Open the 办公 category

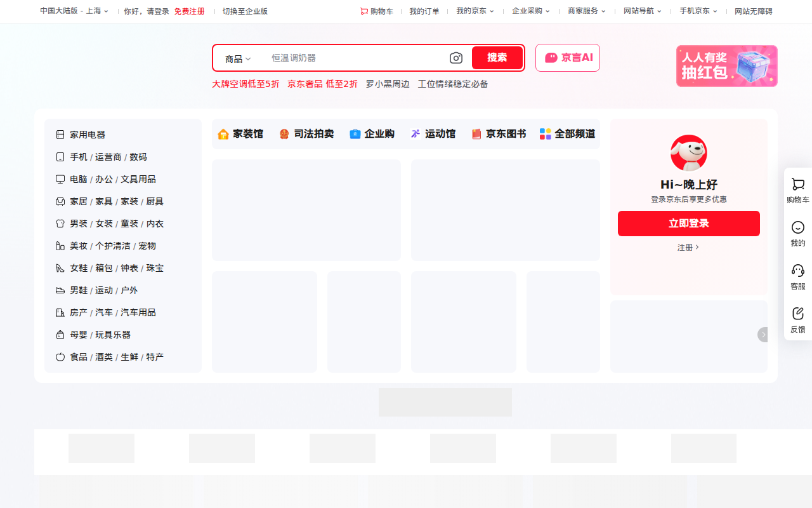coord(104,179)
